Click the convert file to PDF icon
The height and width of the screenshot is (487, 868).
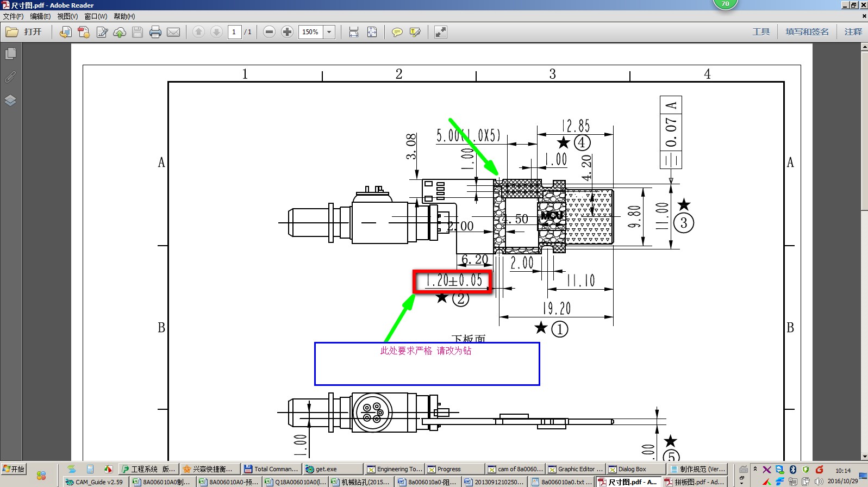(65, 32)
